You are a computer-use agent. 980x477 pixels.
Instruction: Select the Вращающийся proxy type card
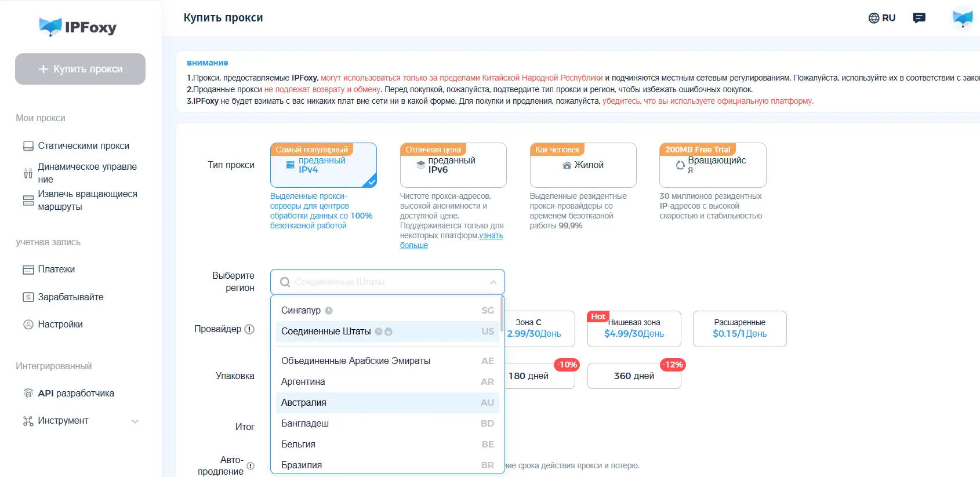pos(713,165)
